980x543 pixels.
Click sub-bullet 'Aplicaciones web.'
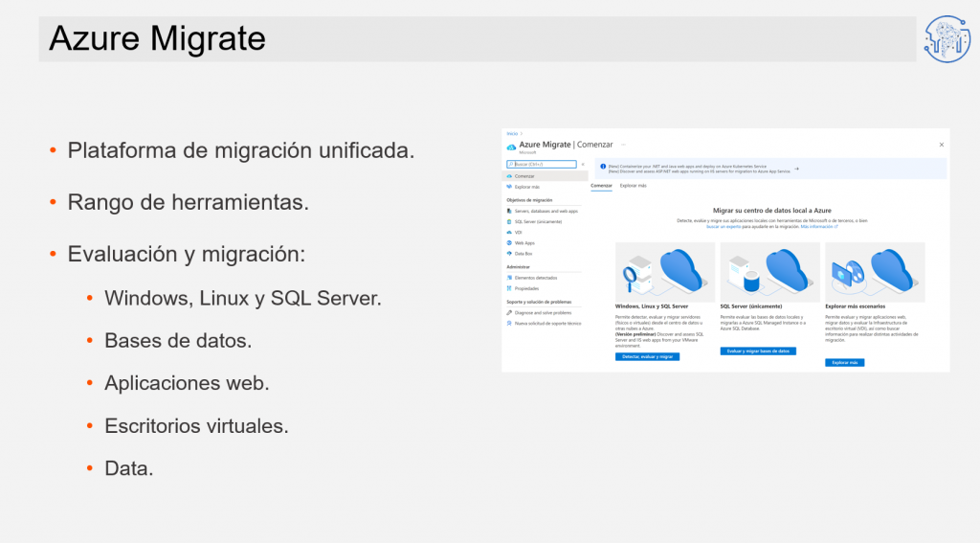(x=187, y=383)
